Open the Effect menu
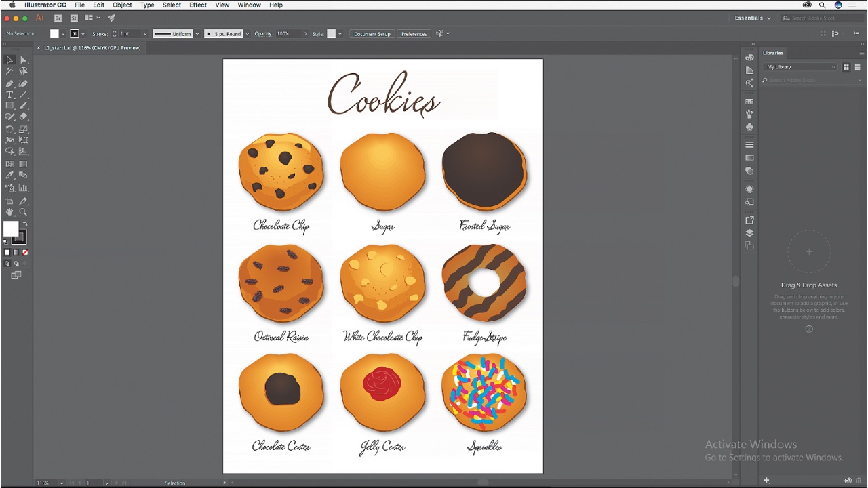Screen dimensions: 868x488 tap(197, 5)
